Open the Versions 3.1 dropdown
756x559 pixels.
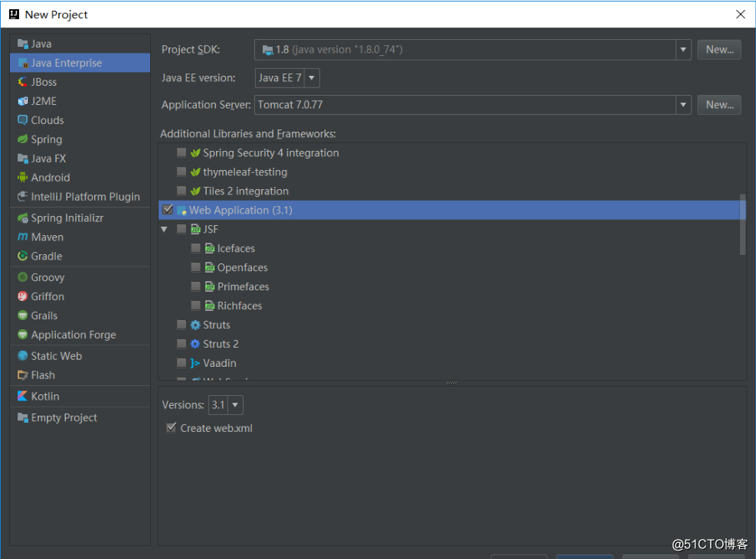pos(235,405)
